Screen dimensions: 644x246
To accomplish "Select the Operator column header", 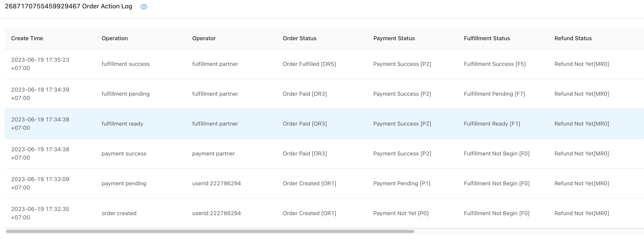I will (x=204, y=38).
